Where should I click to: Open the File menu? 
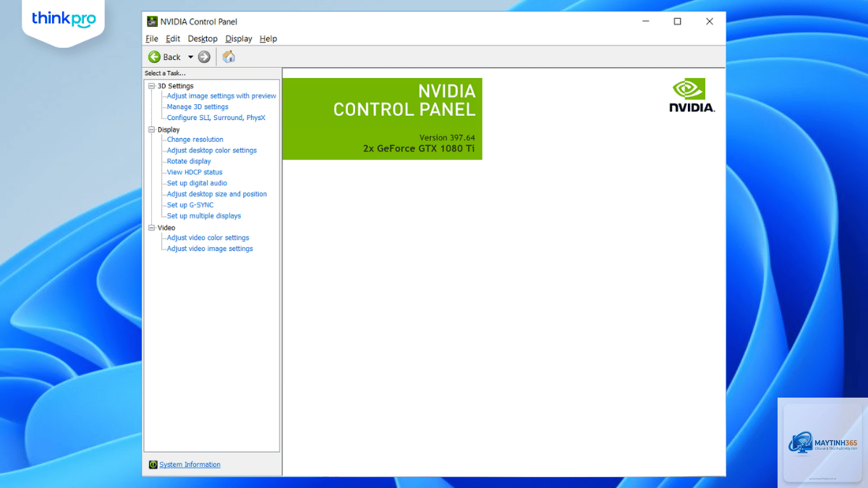(x=152, y=39)
